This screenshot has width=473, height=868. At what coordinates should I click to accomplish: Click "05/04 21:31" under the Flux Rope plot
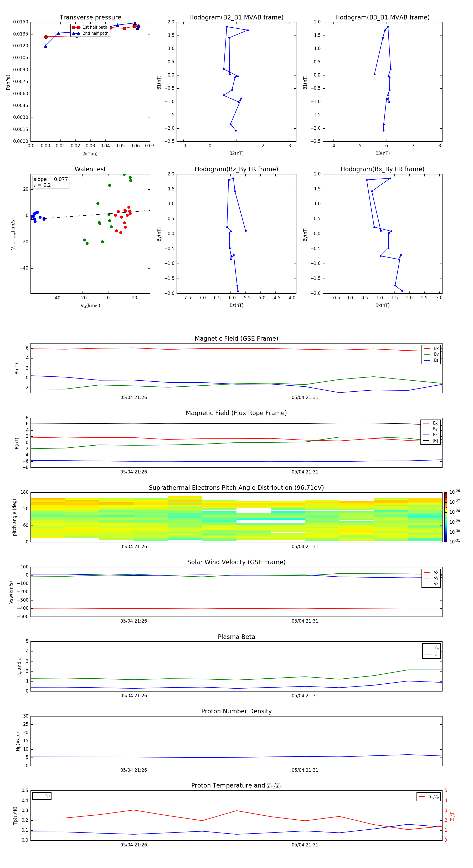click(x=305, y=472)
